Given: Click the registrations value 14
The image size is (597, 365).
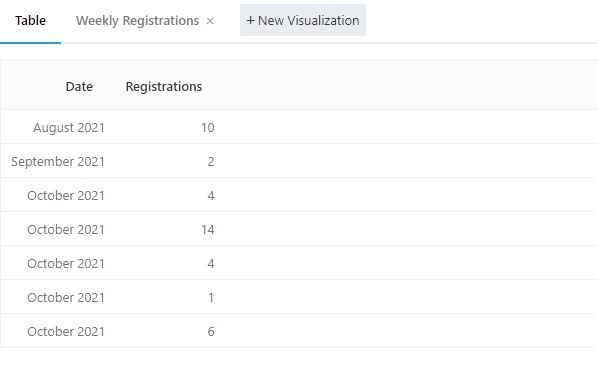Looking at the screenshot, I should tap(208, 230).
